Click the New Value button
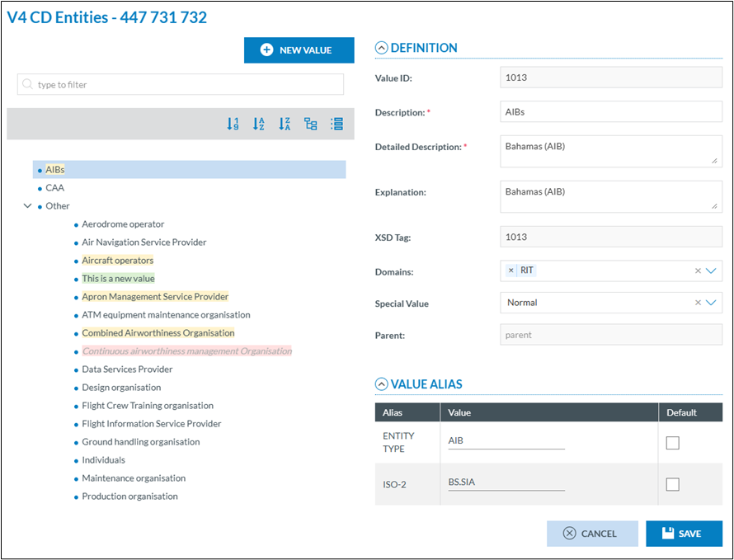734x560 pixels. click(x=299, y=50)
